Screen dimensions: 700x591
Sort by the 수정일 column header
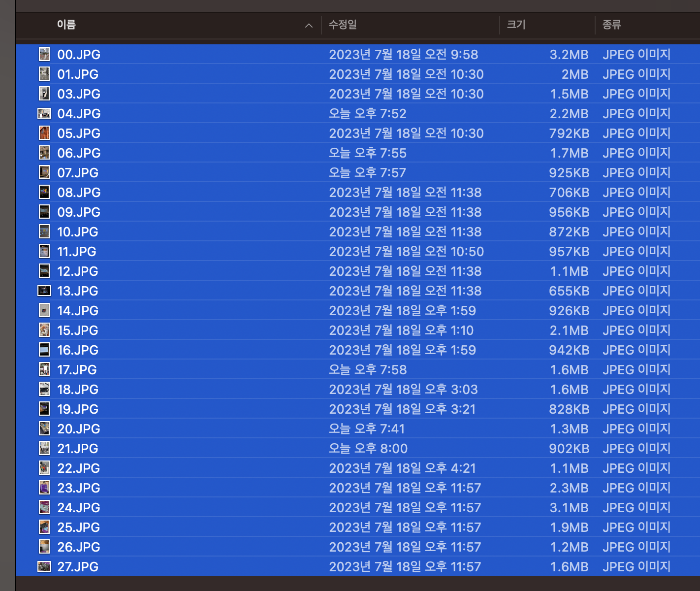[x=343, y=25]
